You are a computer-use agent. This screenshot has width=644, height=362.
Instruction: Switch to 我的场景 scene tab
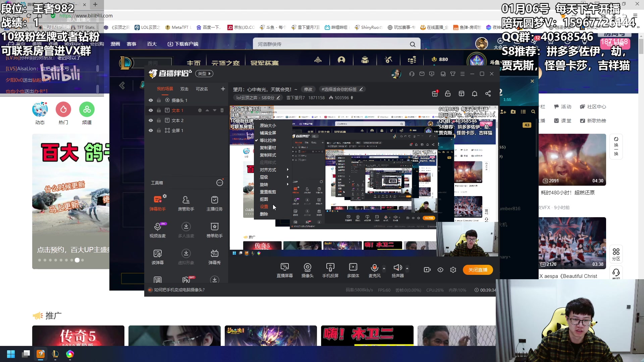(165, 89)
